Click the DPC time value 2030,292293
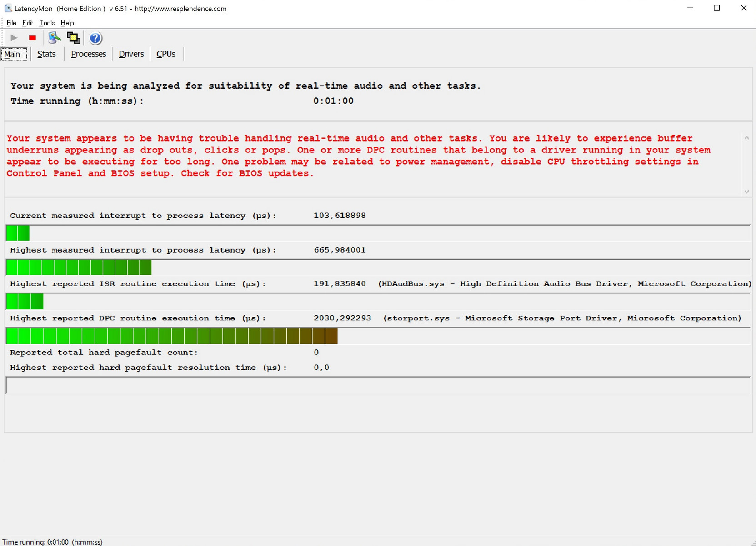This screenshot has width=756, height=546. pos(342,318)
